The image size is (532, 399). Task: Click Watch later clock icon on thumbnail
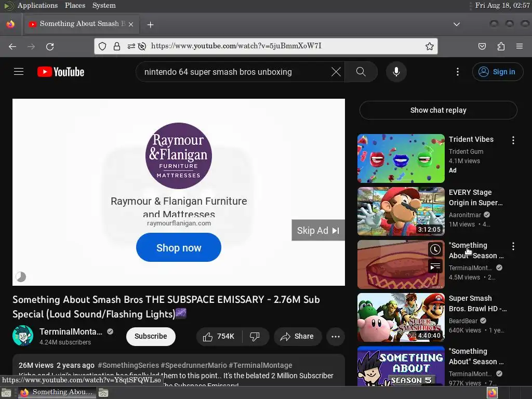[435, 250]
